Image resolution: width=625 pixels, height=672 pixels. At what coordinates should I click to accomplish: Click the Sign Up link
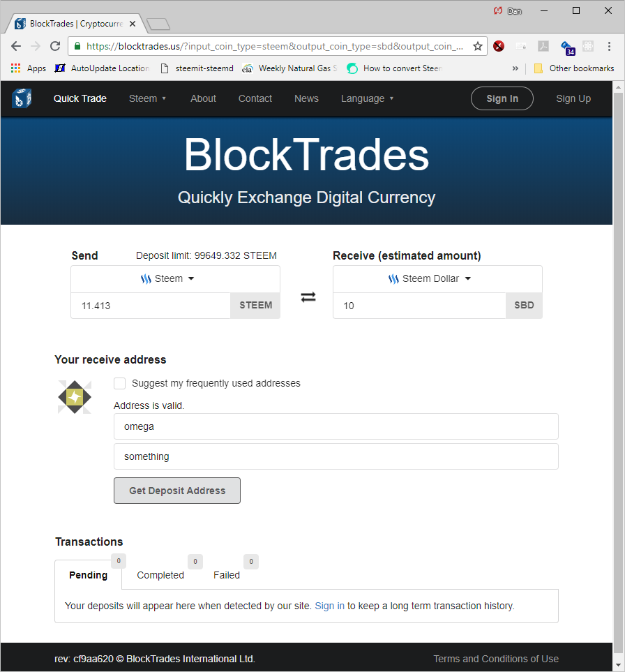tap(573, 98)
